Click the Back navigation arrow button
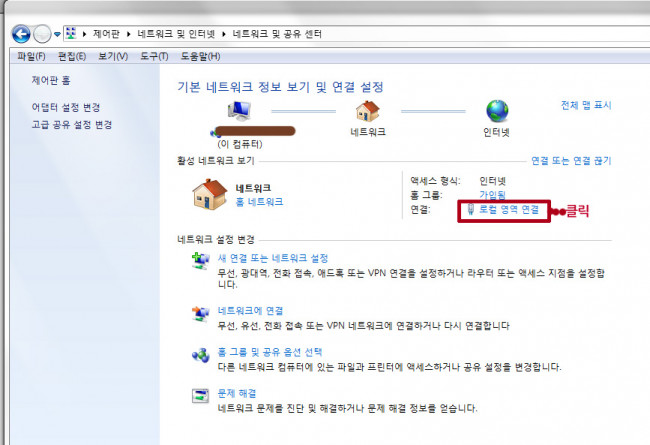The image size is (650, 445). (x=21, y=34)
